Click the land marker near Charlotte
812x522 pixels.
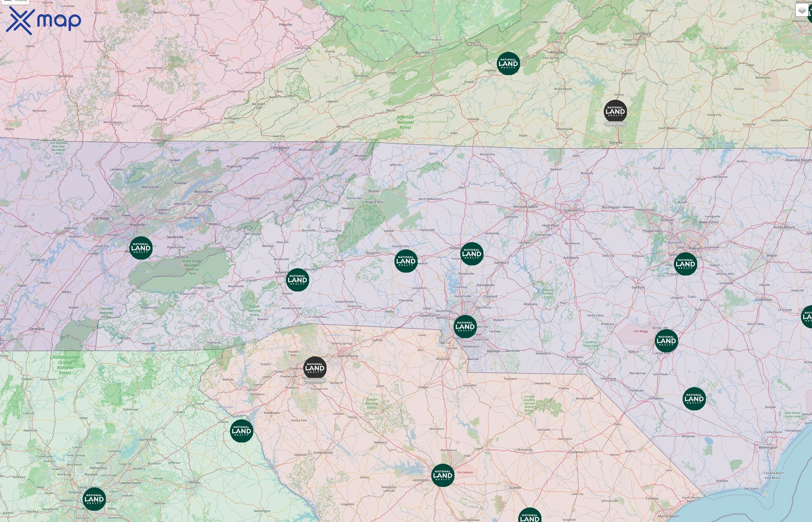[465, 326]
